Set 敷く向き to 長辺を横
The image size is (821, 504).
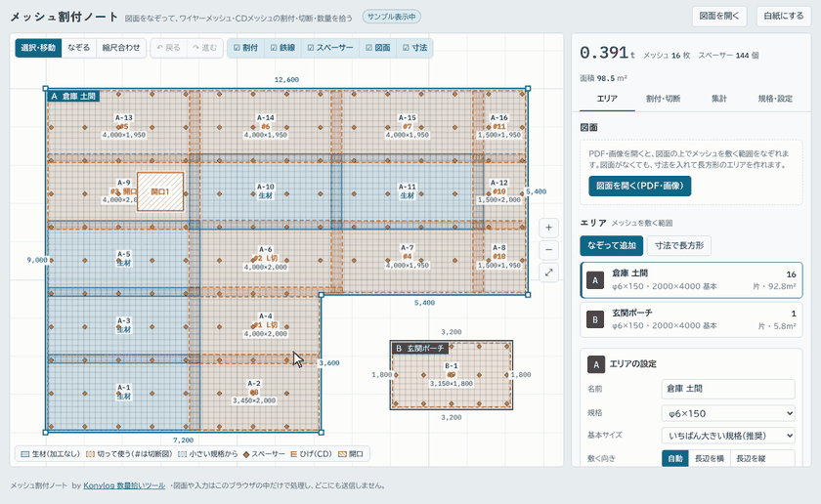point(709,458)
